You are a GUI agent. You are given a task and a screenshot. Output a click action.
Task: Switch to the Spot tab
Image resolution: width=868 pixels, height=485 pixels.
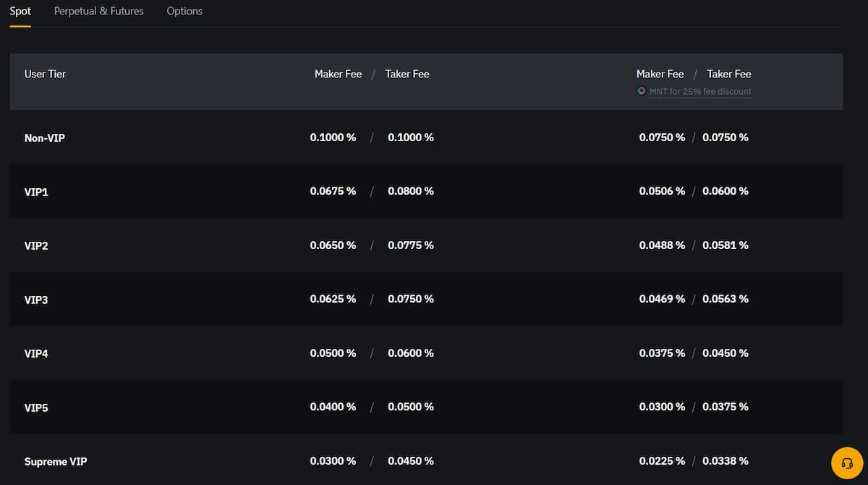pos(20,12)
